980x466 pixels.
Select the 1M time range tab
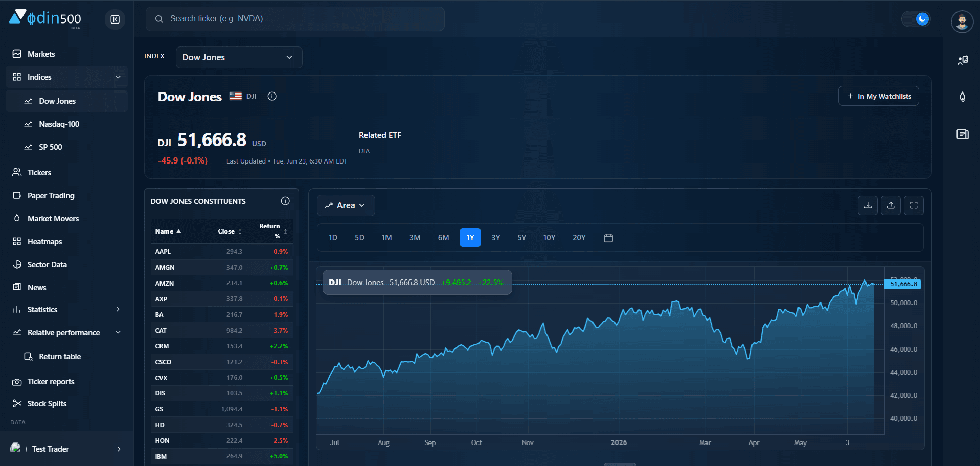click(x=386, y=238)
